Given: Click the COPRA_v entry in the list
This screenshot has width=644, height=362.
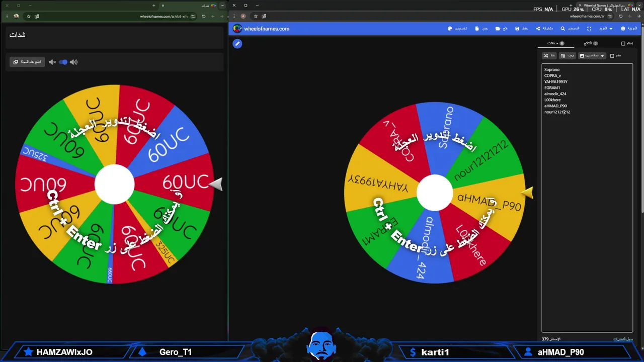Looking at the screenshot, I should pos(552,76).
